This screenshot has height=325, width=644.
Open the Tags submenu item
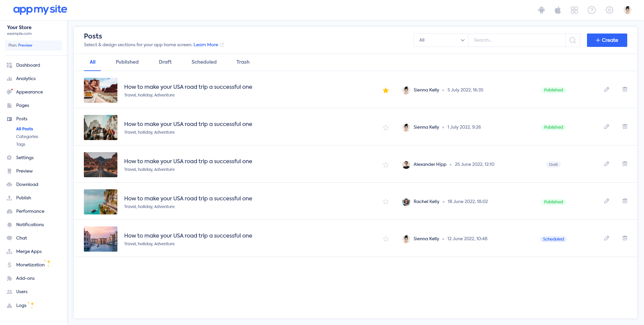(x=21, y=144)
